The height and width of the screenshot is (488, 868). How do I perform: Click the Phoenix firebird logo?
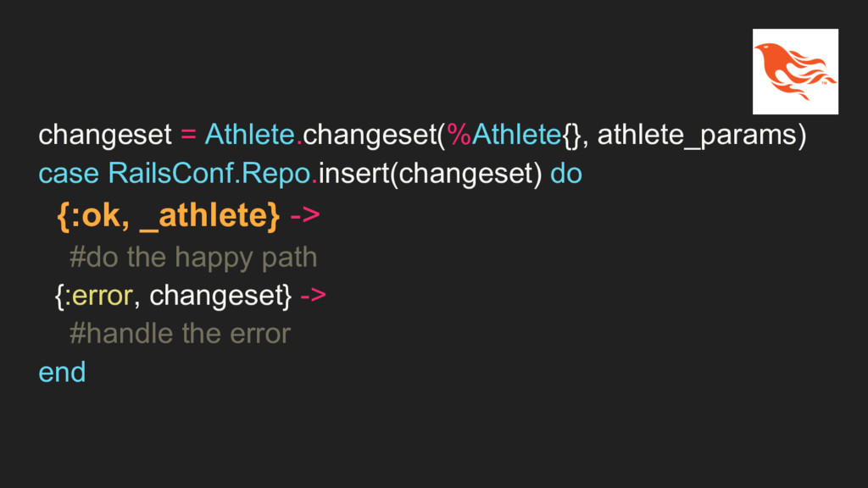(795, 71)
